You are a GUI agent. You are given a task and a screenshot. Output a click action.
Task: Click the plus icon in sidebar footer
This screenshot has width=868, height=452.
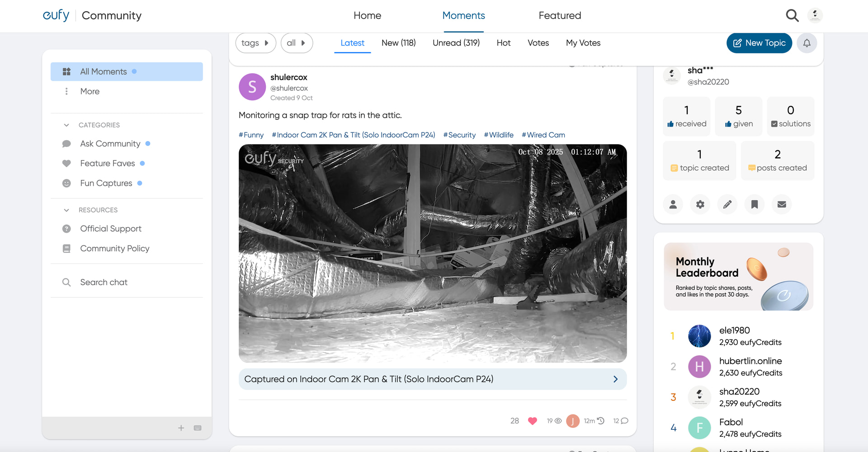181,428
